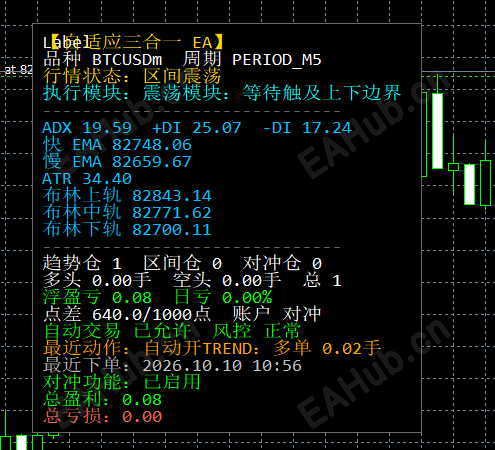495x450 pixels.
Task: Click the 对冲功能: 已启用 line
Action: (122, 382)
